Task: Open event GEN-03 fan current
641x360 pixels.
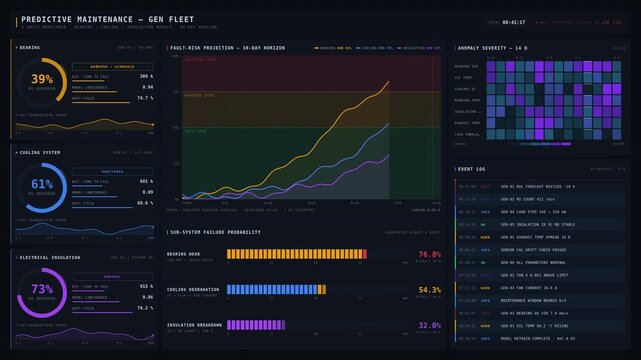Action: [x=540, y=288]
